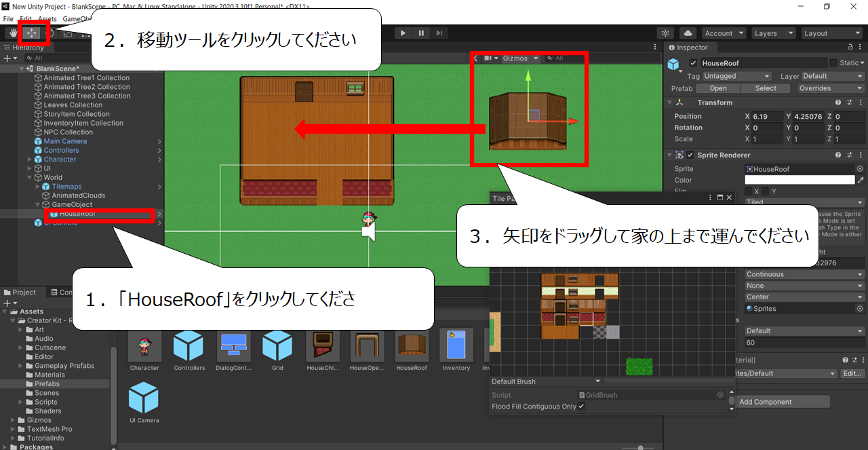Expand the Character hierarchy node
Screen dimensions: 868x450
pyautogui.click(x=30, y=160)
